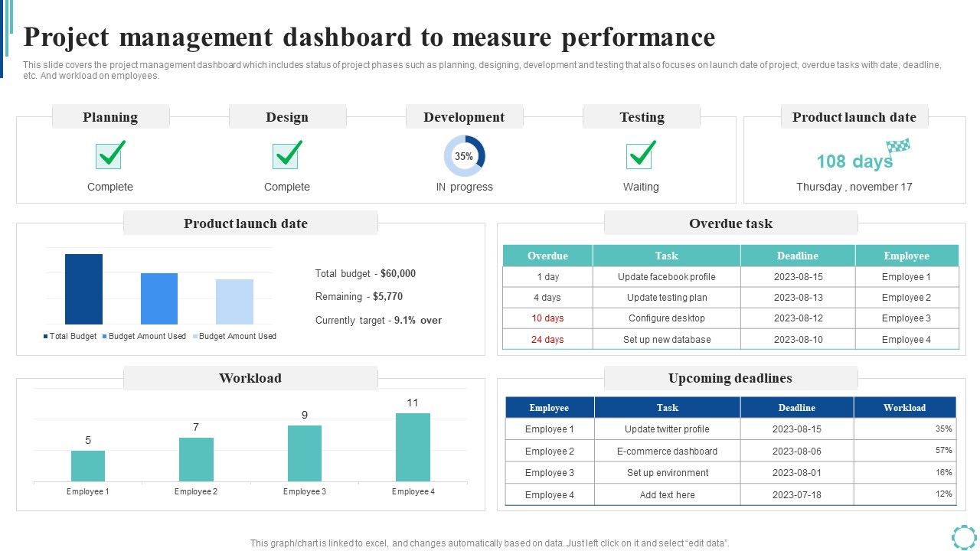The height and width of the screenshot is (551, 980).
Task: Click Remaining $5,770 text
Action: tap(359, 296)
